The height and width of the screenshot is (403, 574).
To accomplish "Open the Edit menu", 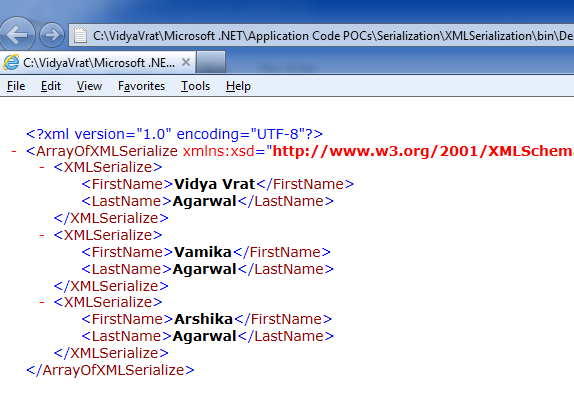I will tap(51, 86).
